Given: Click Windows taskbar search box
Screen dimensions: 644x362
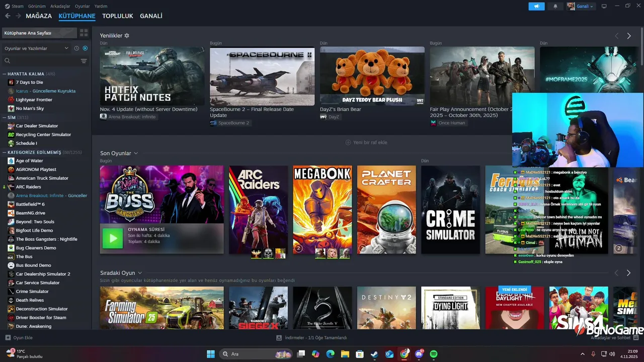Looking at the screenshot, I should coord(256,354).
